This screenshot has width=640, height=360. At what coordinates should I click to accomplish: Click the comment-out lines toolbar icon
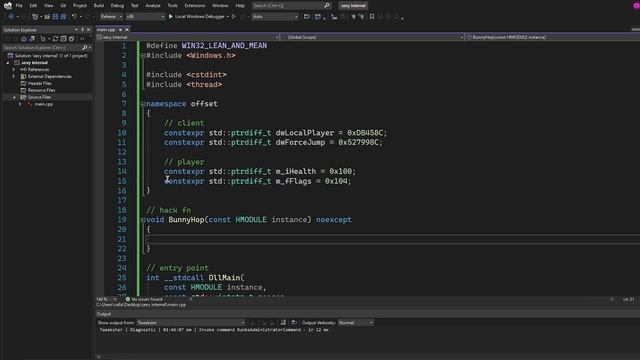tap(353, 17)
